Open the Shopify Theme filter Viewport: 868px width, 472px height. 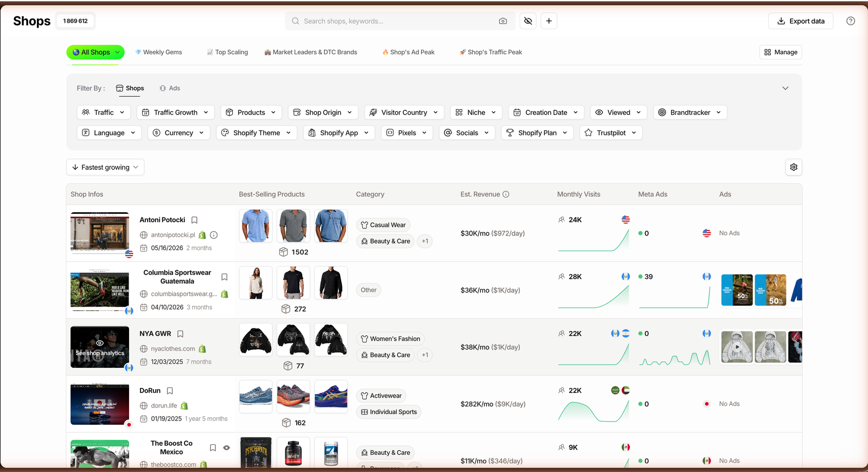(x=257, y=133)
